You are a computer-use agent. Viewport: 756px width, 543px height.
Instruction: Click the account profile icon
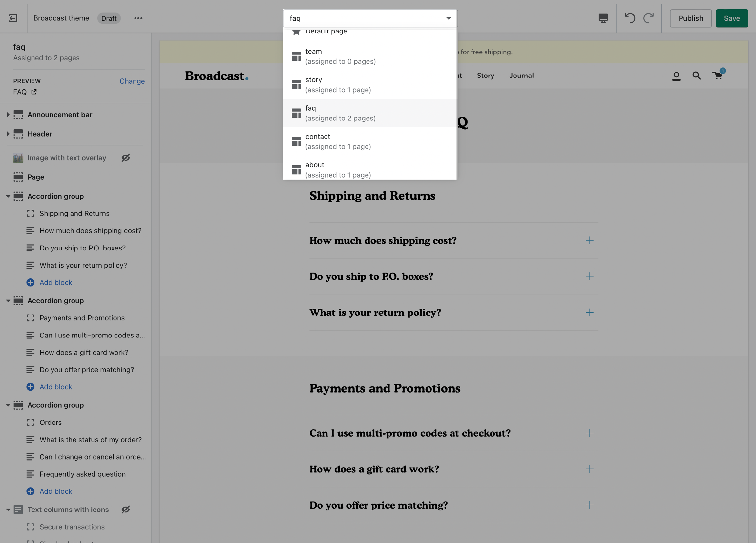(676, 76)
